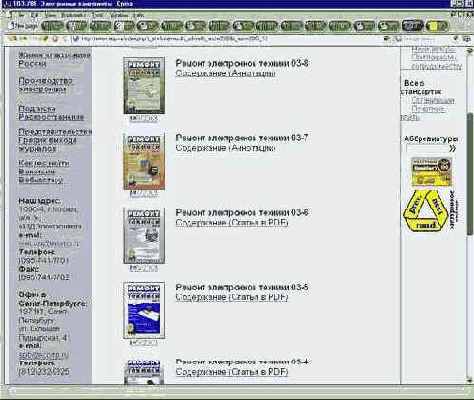Open the PDF articles link for issue 03-5
The width and height of the screenshot is (474, 400).
[232, 297]
